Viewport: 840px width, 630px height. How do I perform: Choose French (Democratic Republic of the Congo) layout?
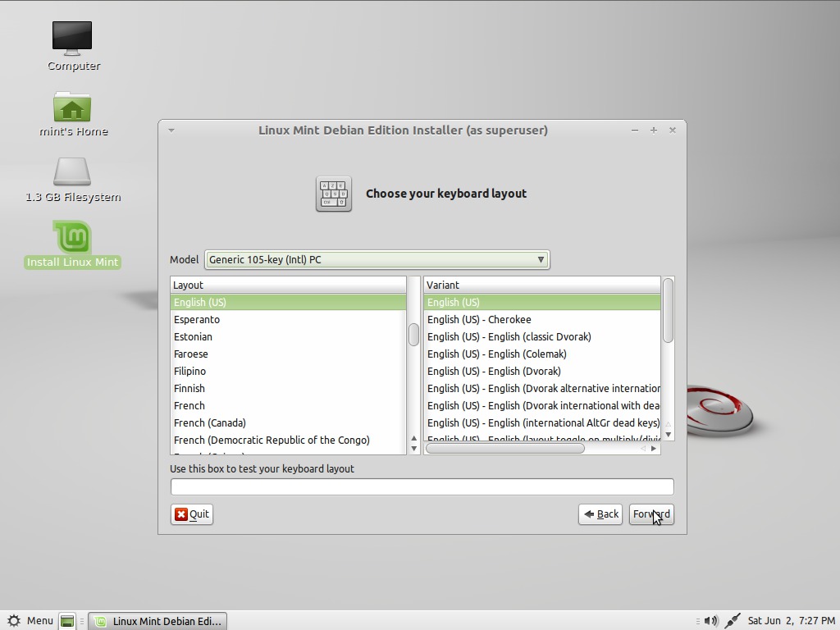288,440
